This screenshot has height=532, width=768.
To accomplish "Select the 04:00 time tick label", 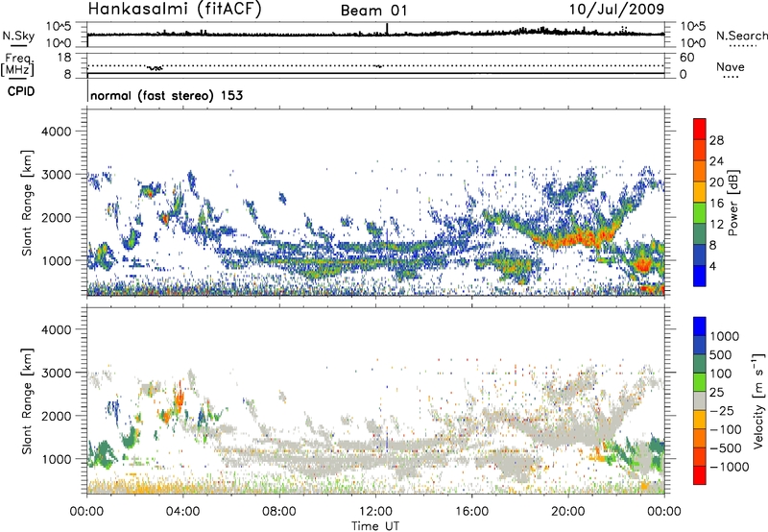I will pyautogui.click(x=183, y=512).
